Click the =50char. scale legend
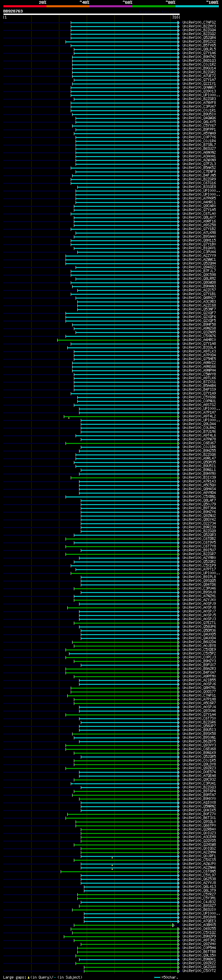Viewport: 222px width, 980px height. pyautogui.click(x=165, y=977)
